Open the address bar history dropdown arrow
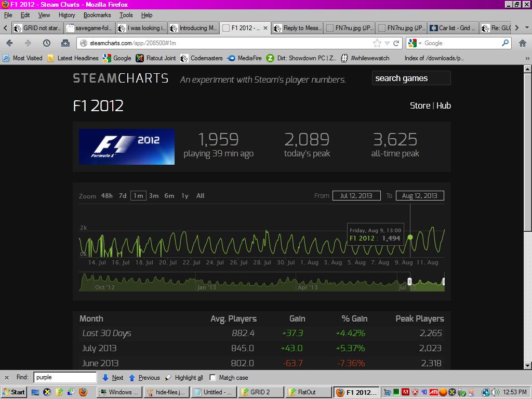 (387, 44)
